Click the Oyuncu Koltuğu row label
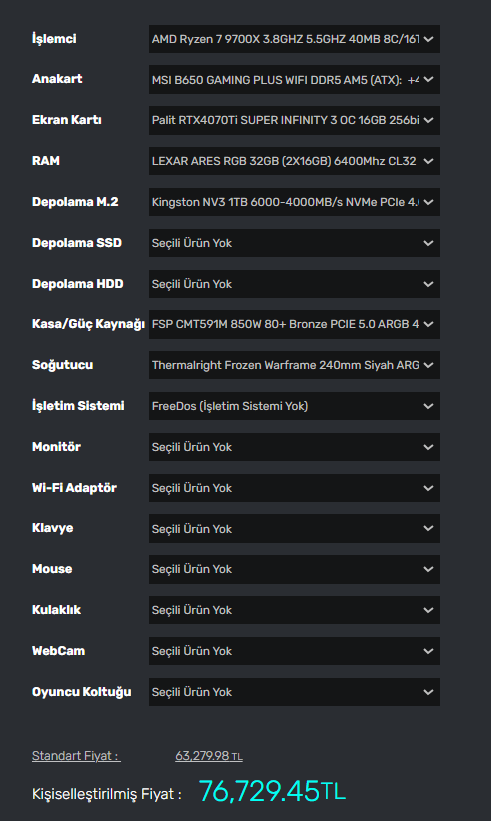This screenshot has width=491, height=821. tap(82, 692)
